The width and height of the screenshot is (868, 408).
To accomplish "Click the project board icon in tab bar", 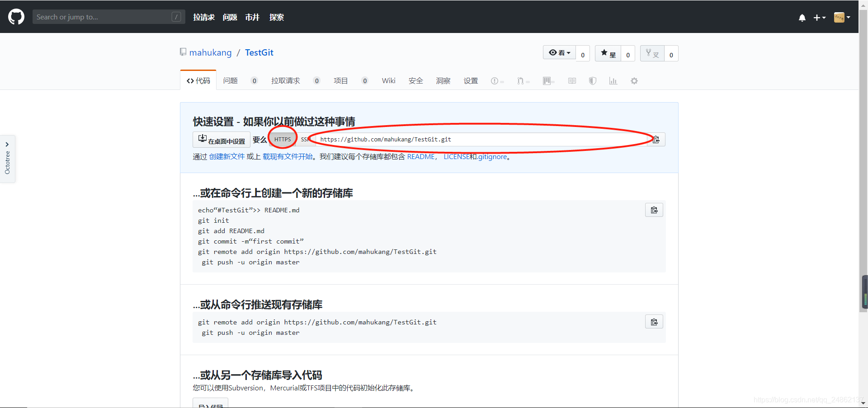I will pos(547,81).
